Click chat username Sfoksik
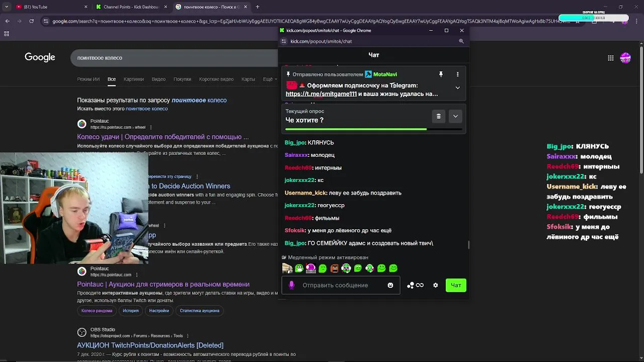 pyautogui.click(x=295, y=231)
